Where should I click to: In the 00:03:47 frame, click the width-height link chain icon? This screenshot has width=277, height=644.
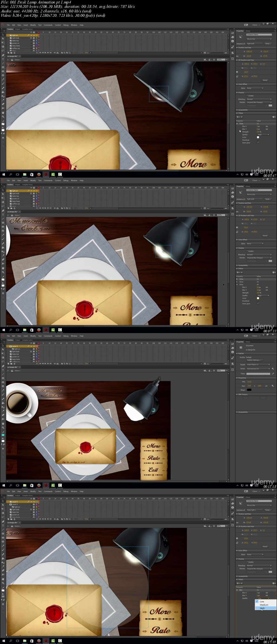[237, 56]
